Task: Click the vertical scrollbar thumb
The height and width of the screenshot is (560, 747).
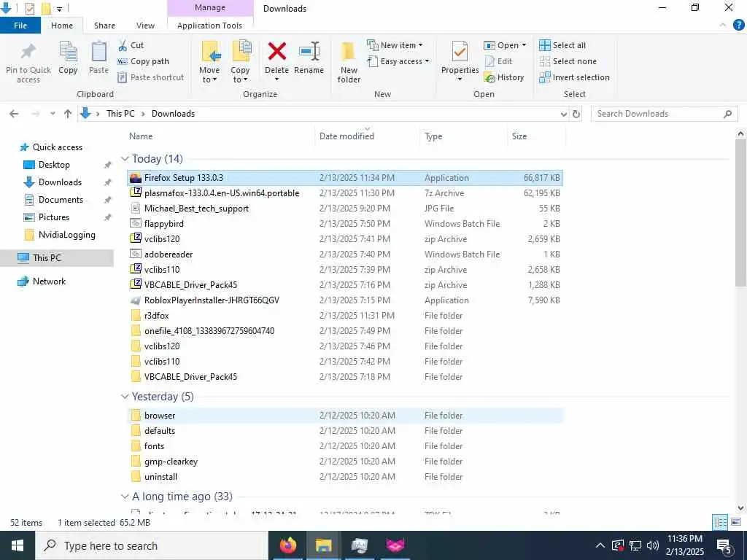Action: point(741,212)
